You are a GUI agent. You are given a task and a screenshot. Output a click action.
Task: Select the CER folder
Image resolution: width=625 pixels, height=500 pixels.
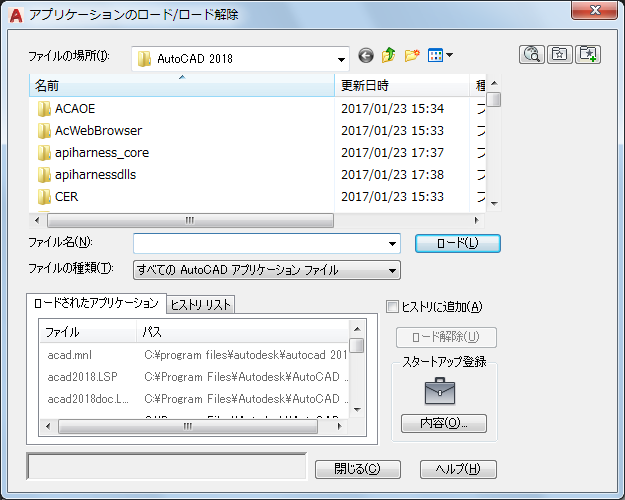(58, 196)
